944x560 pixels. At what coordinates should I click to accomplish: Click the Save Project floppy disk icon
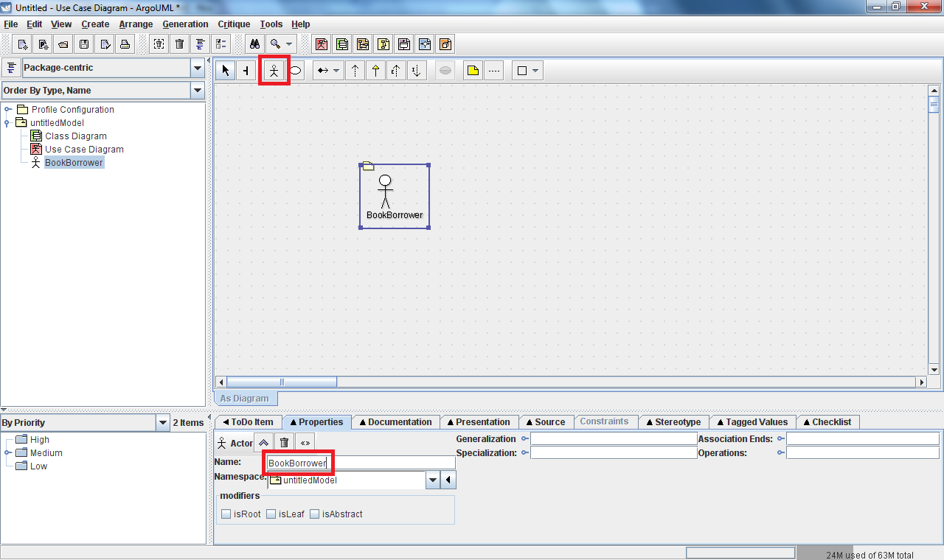pyautogui.click(x=84, y=44)
